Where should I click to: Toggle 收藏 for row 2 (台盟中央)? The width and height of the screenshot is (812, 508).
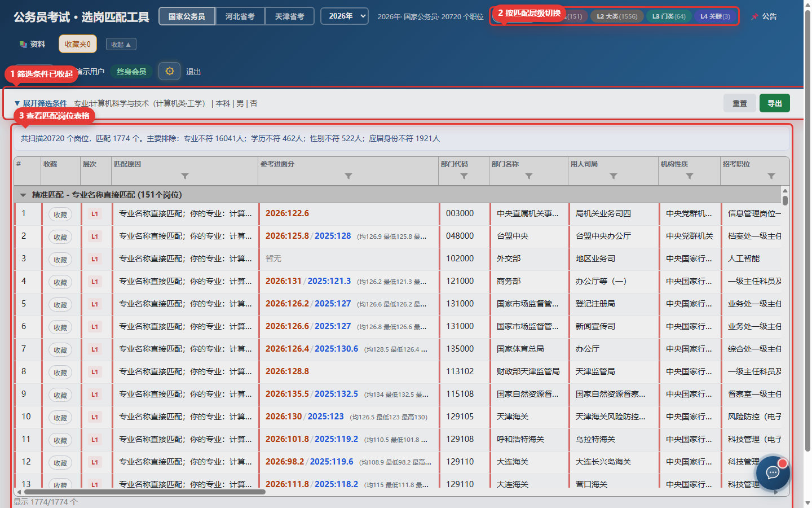coord(60,237)
